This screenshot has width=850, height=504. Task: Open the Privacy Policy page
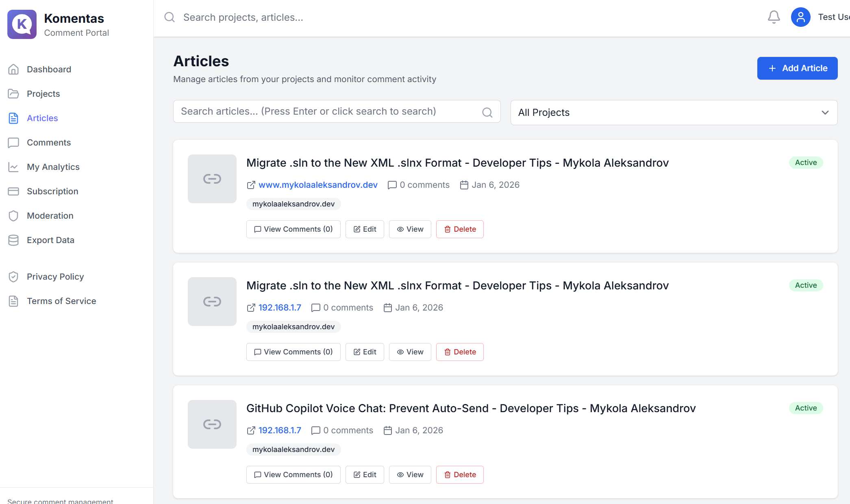(55, 276)
